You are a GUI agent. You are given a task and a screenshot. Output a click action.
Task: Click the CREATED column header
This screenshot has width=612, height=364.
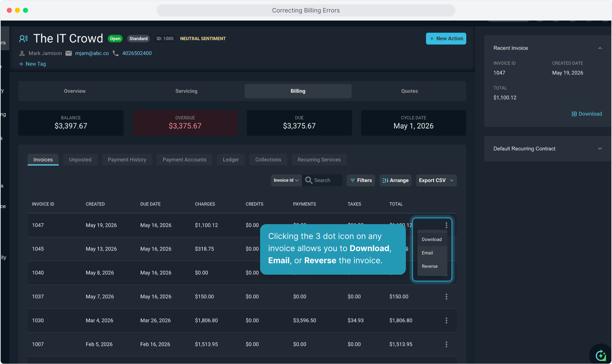[95, 204]
